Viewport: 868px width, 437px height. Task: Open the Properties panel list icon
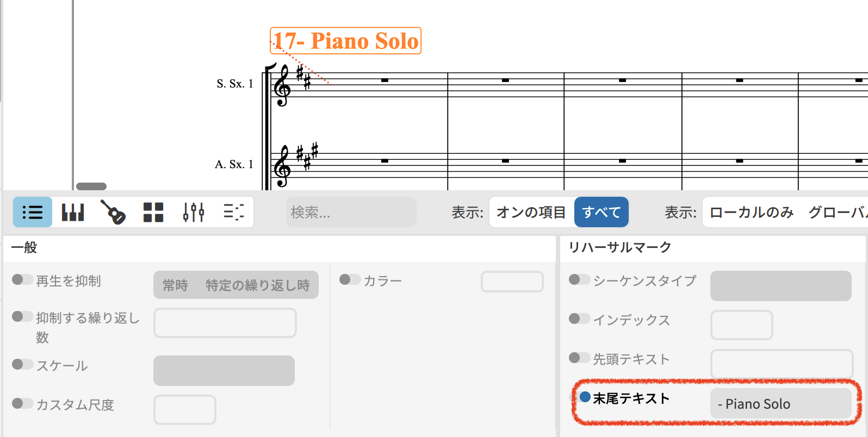pos(33,212)
